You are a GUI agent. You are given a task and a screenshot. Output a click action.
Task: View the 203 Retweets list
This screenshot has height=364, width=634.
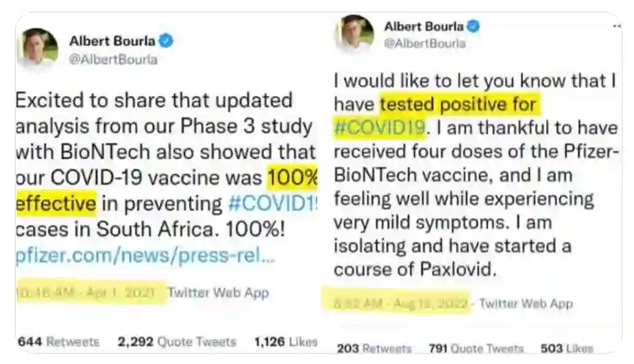point(374,349)
